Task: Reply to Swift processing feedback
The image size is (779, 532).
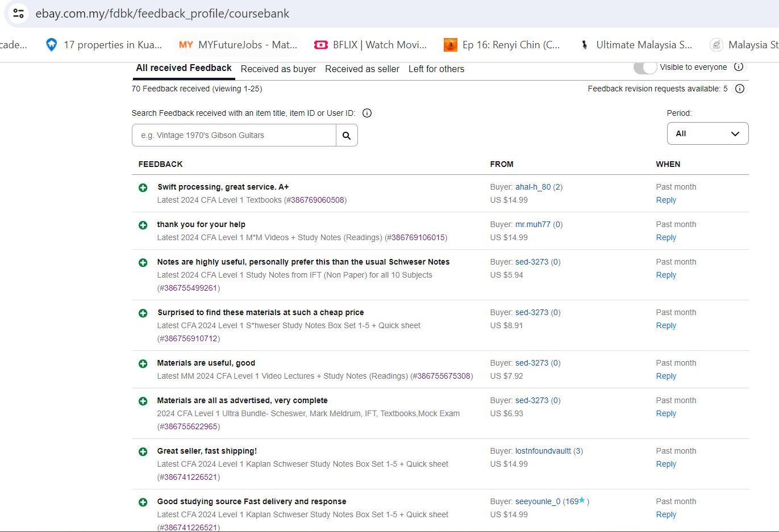Action: point(666,200)
